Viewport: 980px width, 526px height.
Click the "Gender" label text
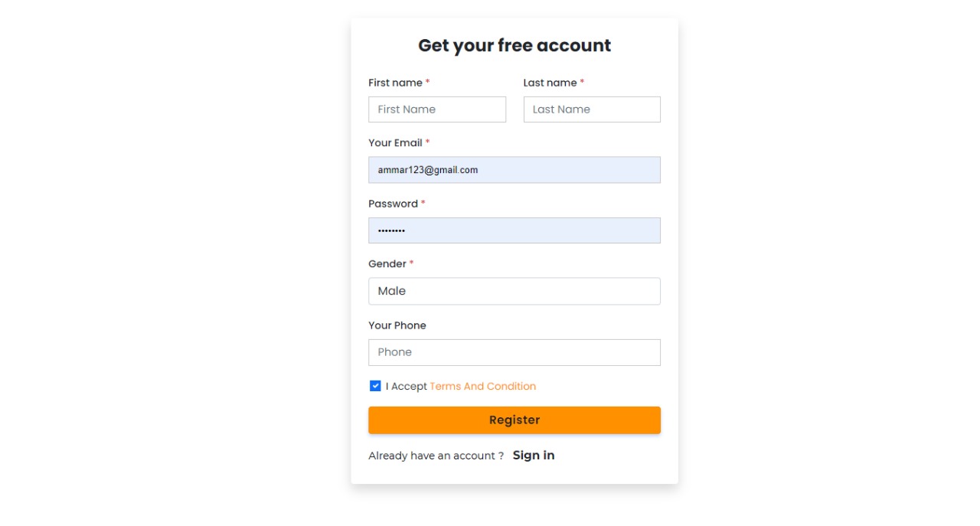pyautogui.click(x=387, y=264)
